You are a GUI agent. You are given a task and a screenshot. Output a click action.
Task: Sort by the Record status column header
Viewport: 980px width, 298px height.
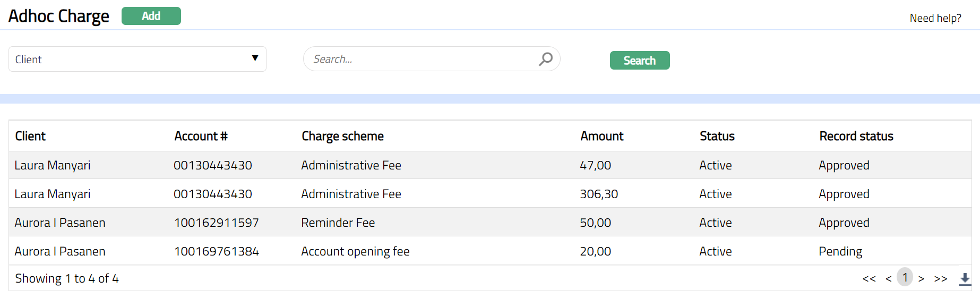click(856, 136)
